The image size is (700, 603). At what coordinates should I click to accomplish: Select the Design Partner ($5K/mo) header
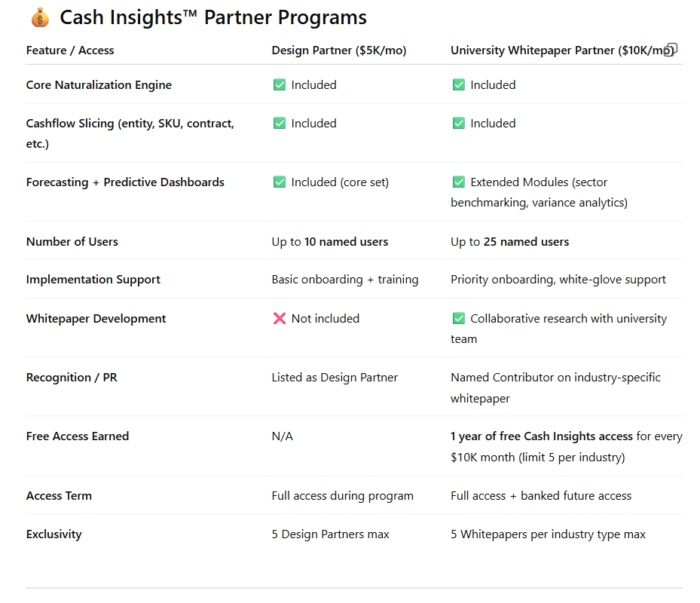point(339,51)
